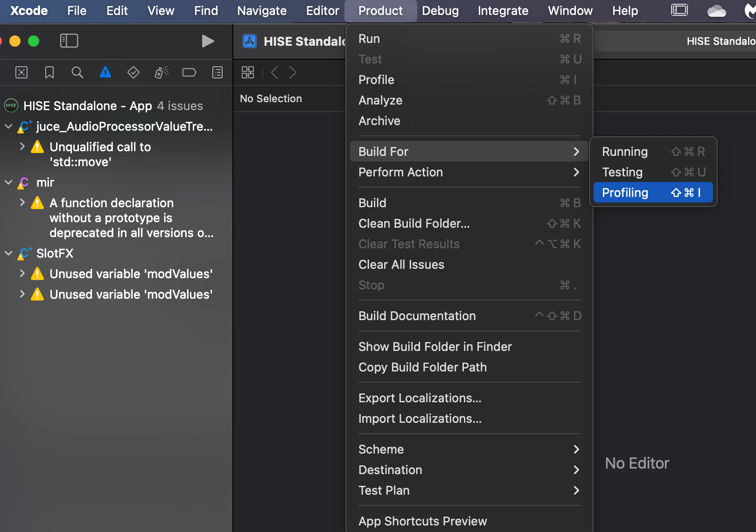Image resolution: width=756 pixels, height=532 pixels.
Task: Click the HISE project icon in issue list
Action: pyautogui.click(x=11, y=105)
